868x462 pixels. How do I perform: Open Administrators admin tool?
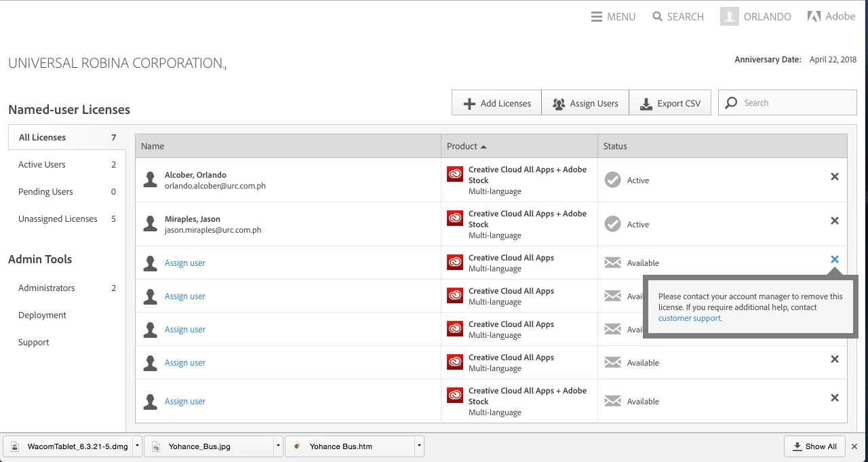67,288
